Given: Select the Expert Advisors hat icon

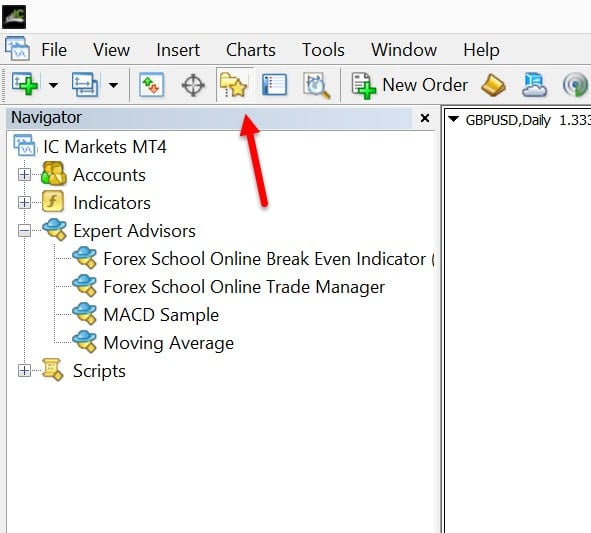Looking at the screenshot, I should pyautogui.click(x=55, y=230).
